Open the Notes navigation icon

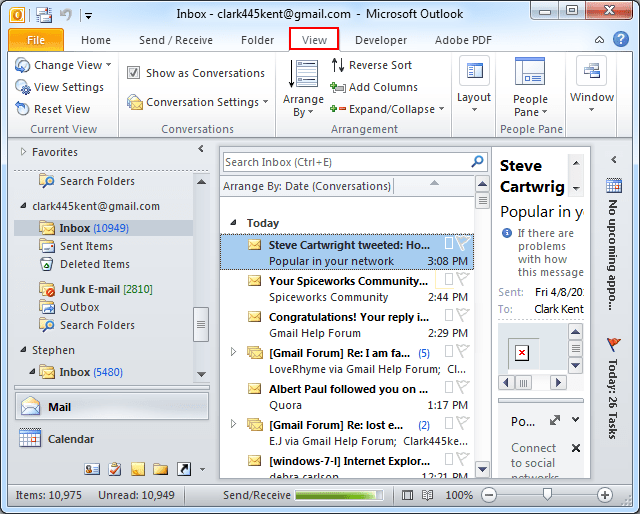point(138,469)
